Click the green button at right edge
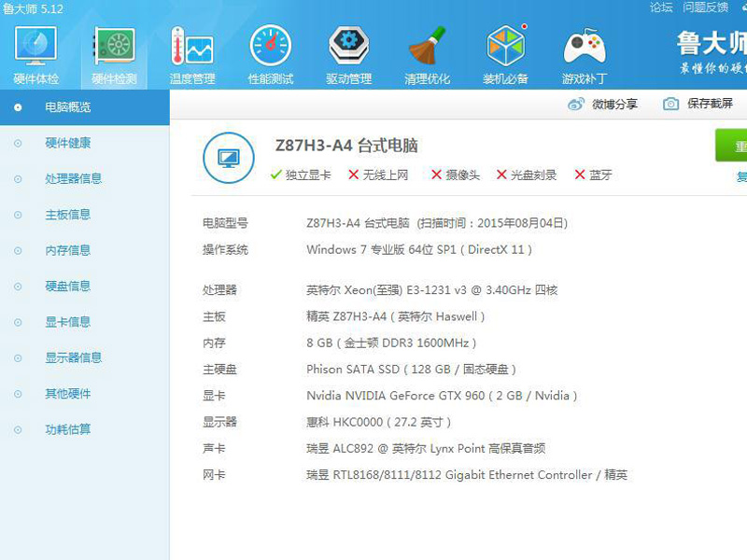747x560 pixels. tap(731, 146)
